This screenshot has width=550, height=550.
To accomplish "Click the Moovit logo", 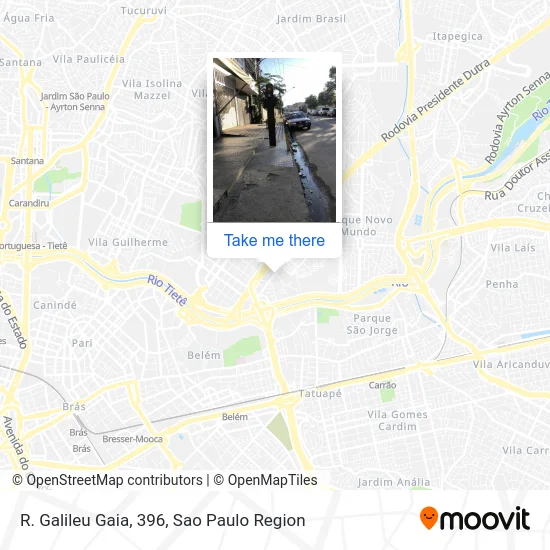I will click(475, 518).
